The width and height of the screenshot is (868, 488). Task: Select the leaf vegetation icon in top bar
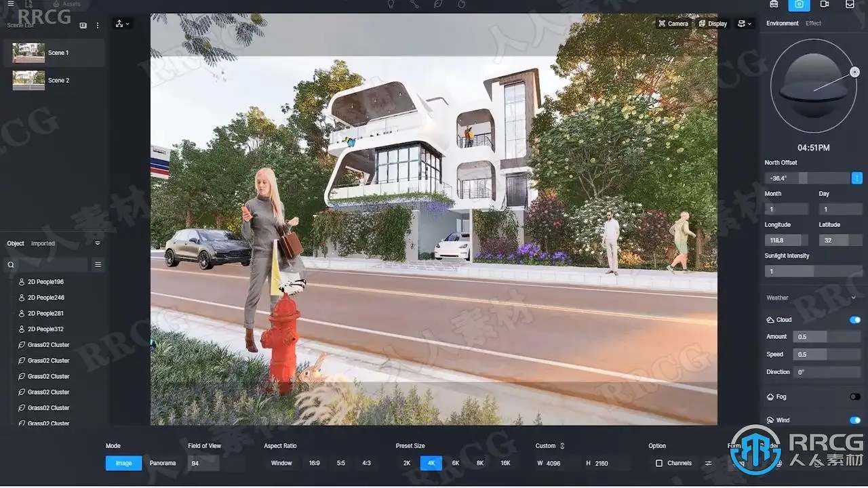pos(437,4)
